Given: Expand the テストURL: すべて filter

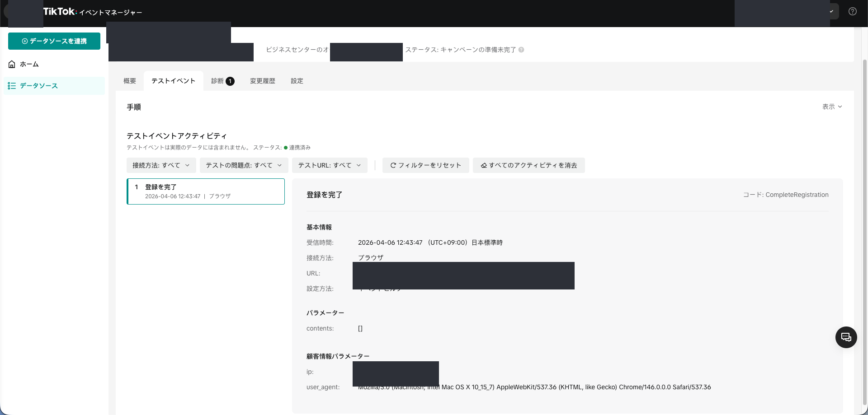Looking at the screenshot, I should pos(329,165).
